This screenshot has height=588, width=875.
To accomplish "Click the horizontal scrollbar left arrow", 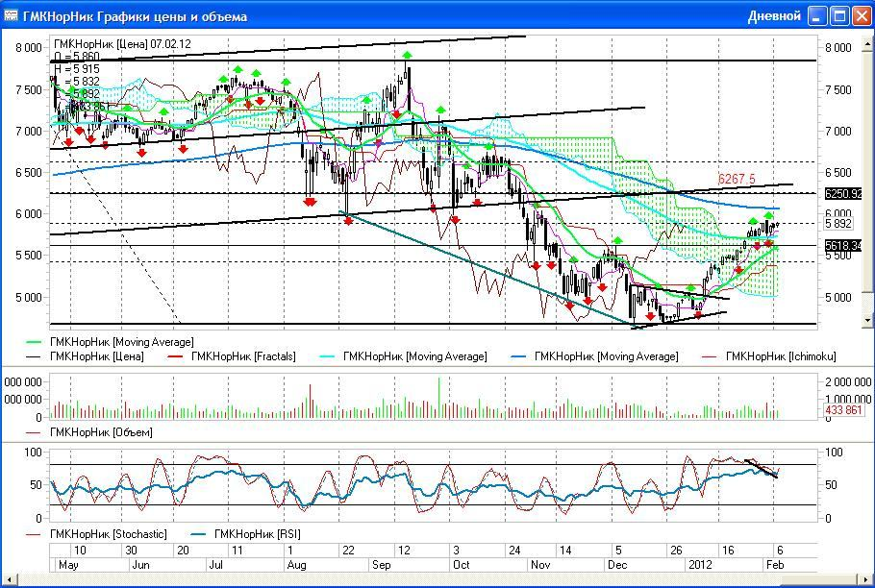I will [8, 580].
